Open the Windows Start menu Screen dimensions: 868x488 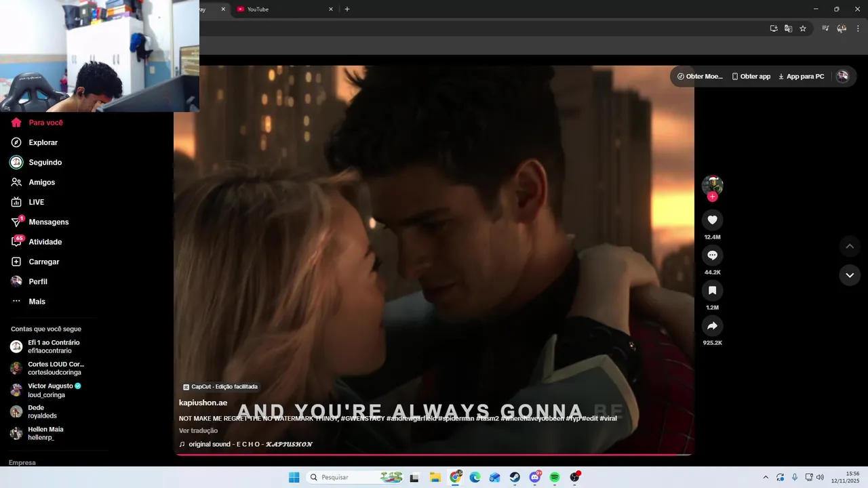click(294, 477)
